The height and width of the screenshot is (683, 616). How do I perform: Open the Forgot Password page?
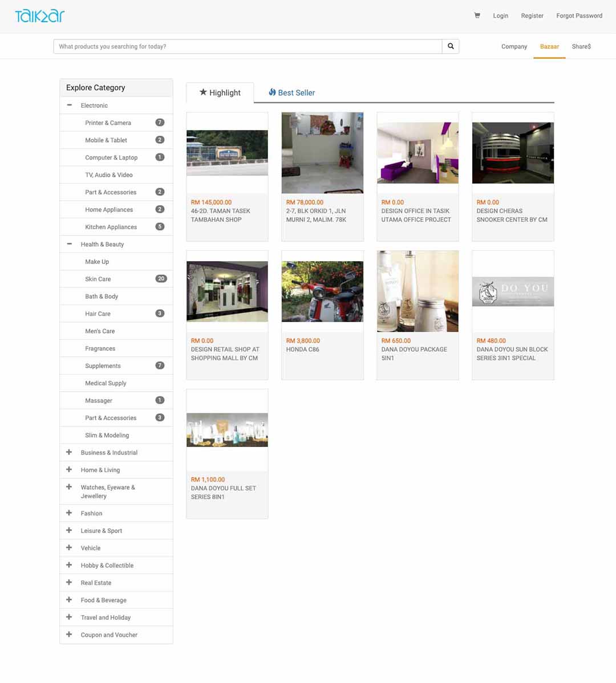pos(579,16)
